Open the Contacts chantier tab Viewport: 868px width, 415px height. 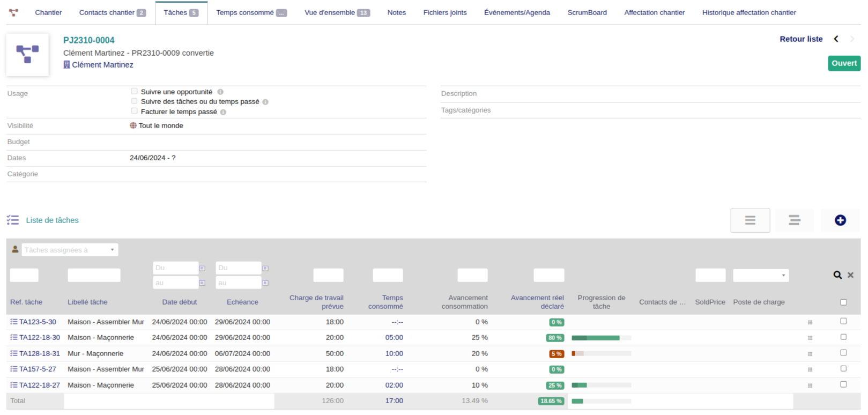[113, 12]
